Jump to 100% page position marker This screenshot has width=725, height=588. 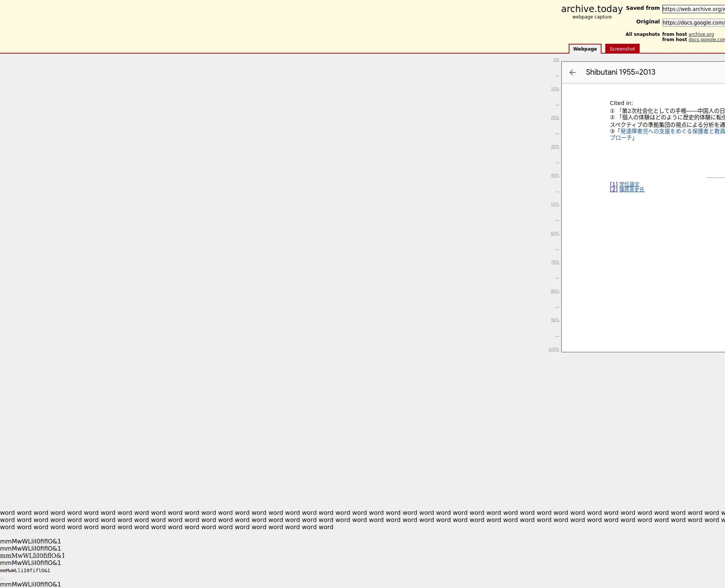click(554, 349)
